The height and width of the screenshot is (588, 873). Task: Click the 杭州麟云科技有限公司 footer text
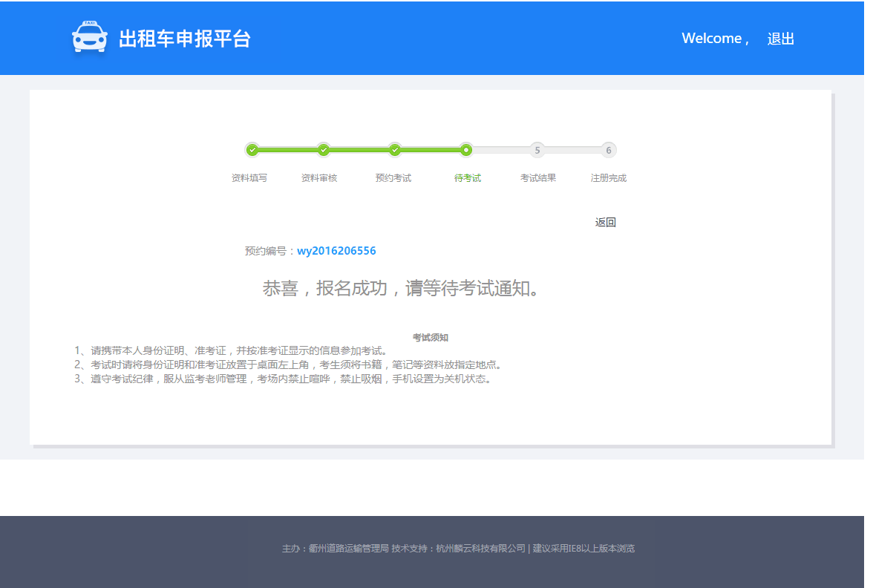480,549
